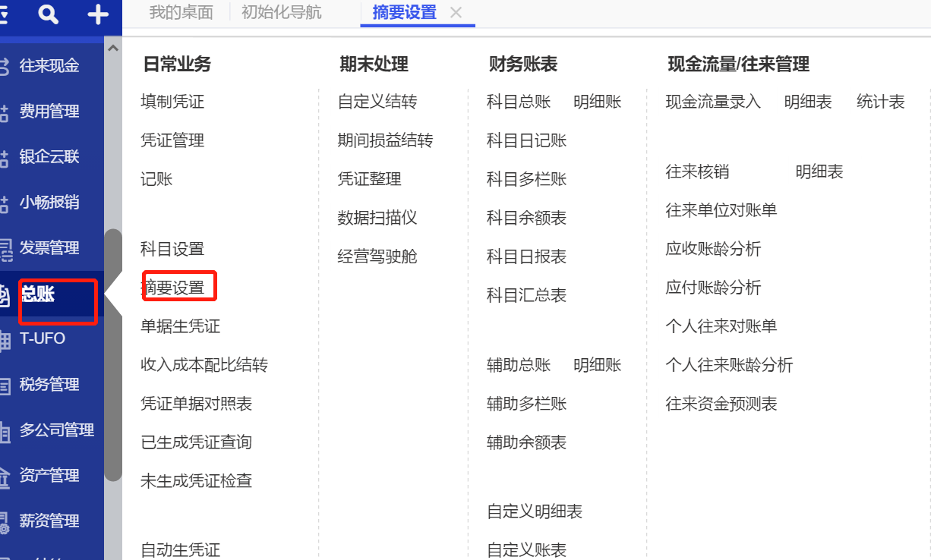
Task: Select the 总账 sidebar module
Action: (x=38, y=294)
